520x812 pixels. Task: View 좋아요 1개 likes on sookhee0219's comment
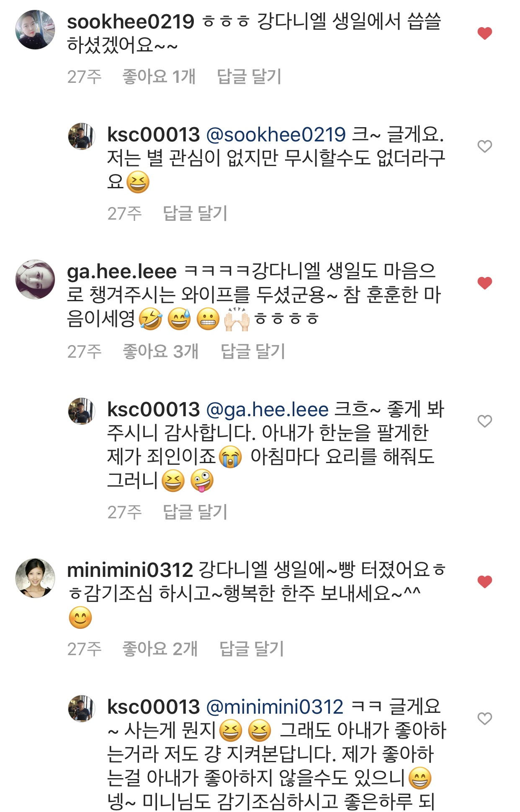pyautogui.click(x=159, y=77)
